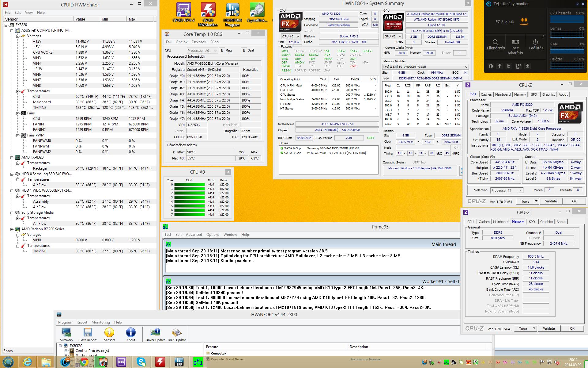The width and height of the screenshot is (588, 368).
Task: Start Ellenőrzés scan in Teljesítmény monitor
Action: [x=496, y=44]
